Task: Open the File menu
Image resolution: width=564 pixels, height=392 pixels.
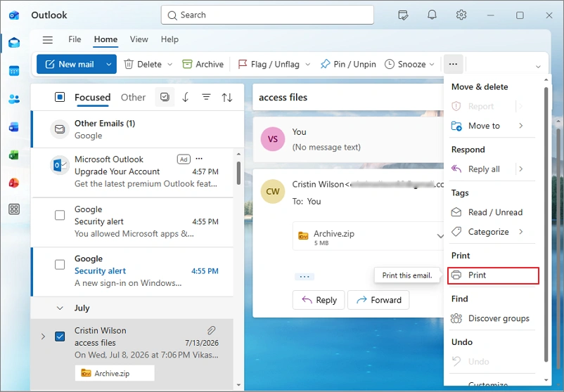Action: tap(75, 39)
